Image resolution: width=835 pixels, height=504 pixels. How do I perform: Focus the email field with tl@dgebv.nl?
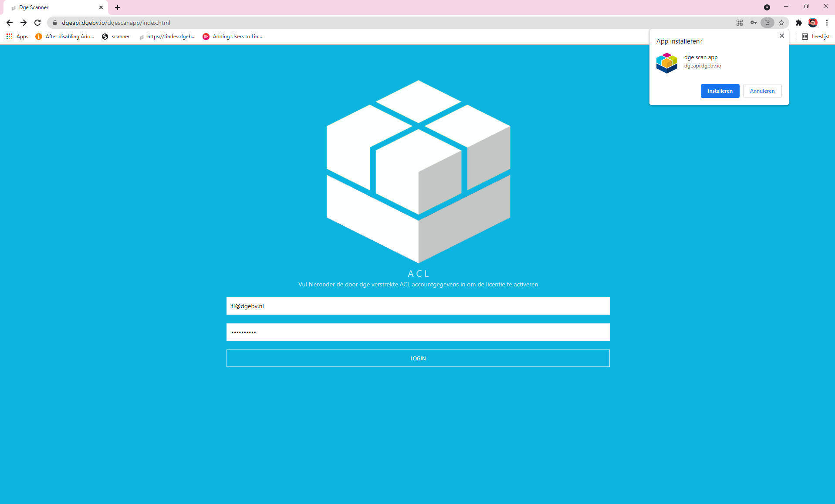click(x=418, y=306)
